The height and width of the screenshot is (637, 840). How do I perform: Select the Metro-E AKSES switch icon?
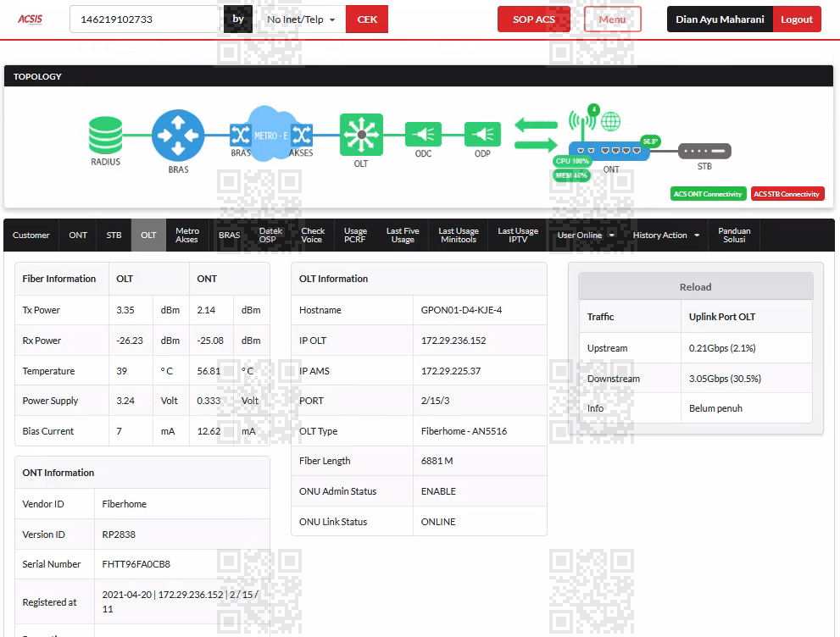coord(302,135)
